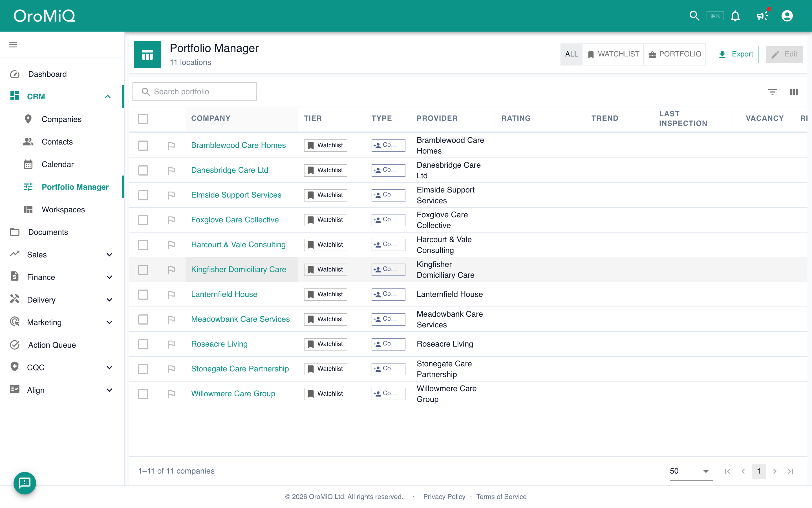812x508 pixels.
Task: Open the user account avatar menu
Action: tap(787, 16)
